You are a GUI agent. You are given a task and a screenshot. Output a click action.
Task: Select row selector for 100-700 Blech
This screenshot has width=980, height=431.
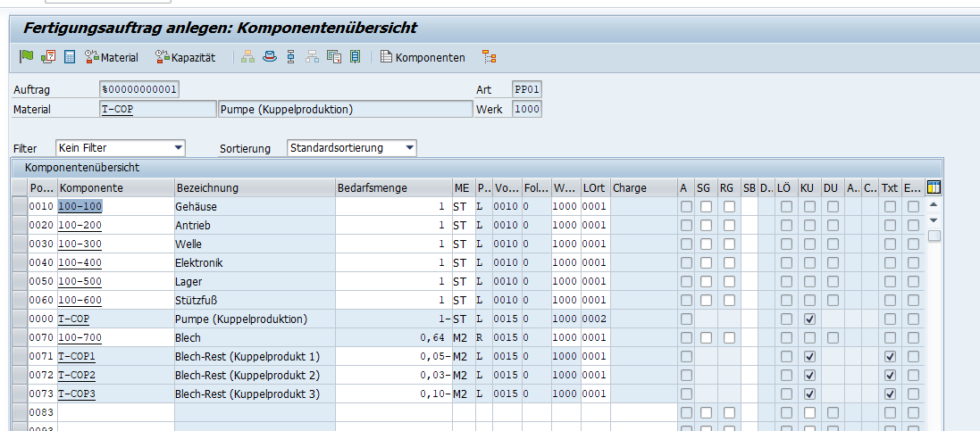[20, 338]
